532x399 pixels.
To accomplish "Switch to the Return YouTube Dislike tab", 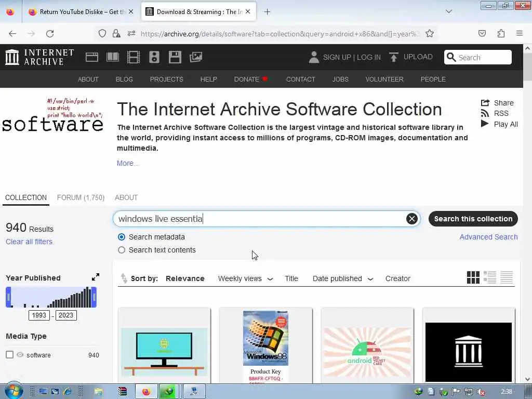I will point(79,11).
